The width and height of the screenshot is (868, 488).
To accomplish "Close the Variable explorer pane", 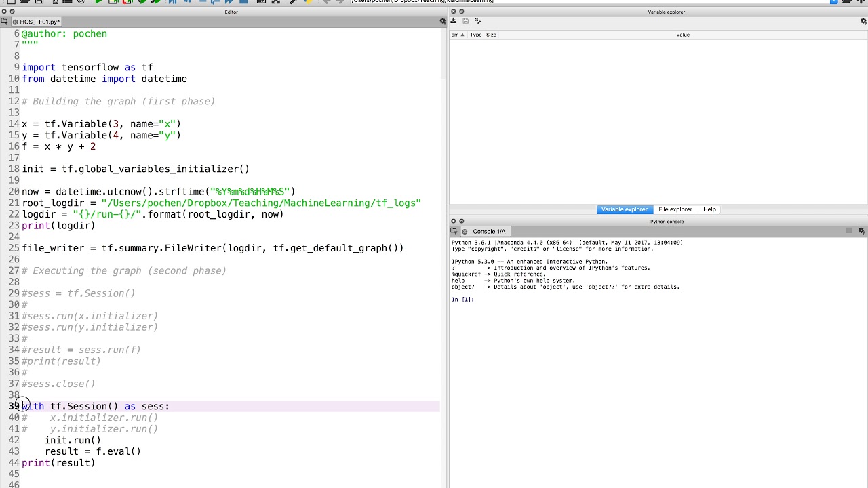I will [454, 12].
